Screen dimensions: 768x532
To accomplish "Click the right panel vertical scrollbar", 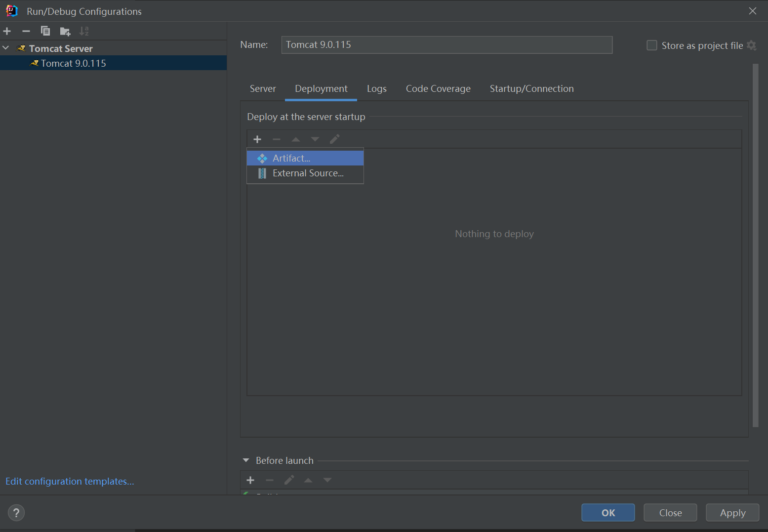I will tap(755, 246).
